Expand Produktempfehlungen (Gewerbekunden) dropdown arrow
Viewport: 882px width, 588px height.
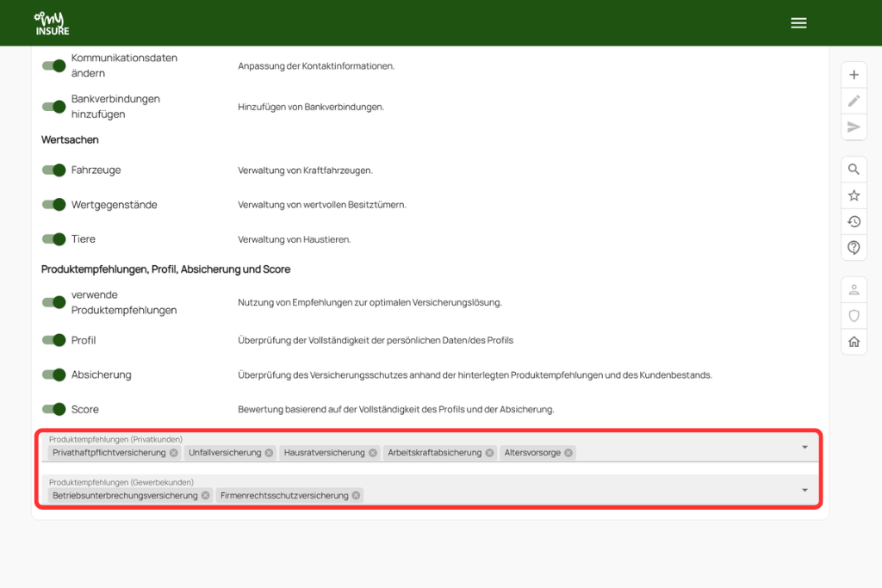[804, 491]
